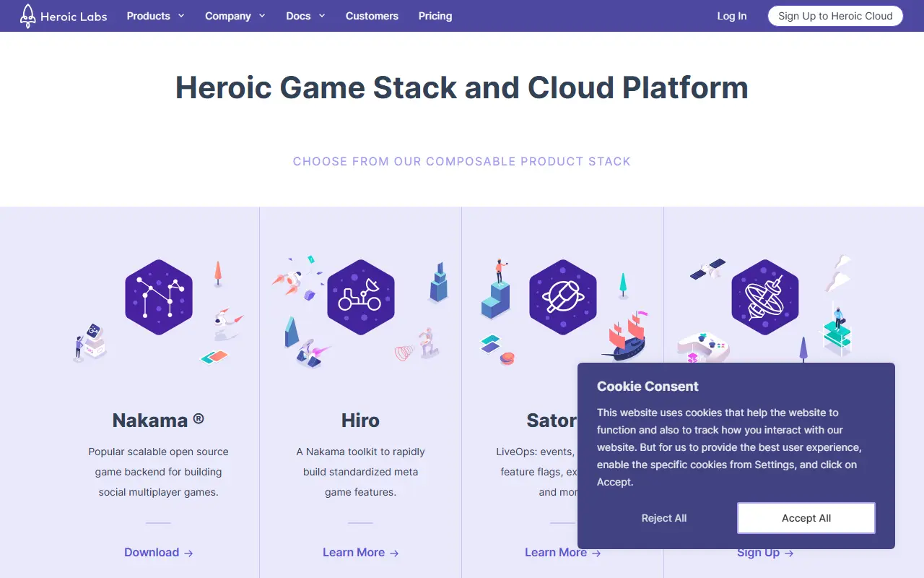Click Learn More under Satori
Viewport: 924px width, 578px height.
point(563,553)
